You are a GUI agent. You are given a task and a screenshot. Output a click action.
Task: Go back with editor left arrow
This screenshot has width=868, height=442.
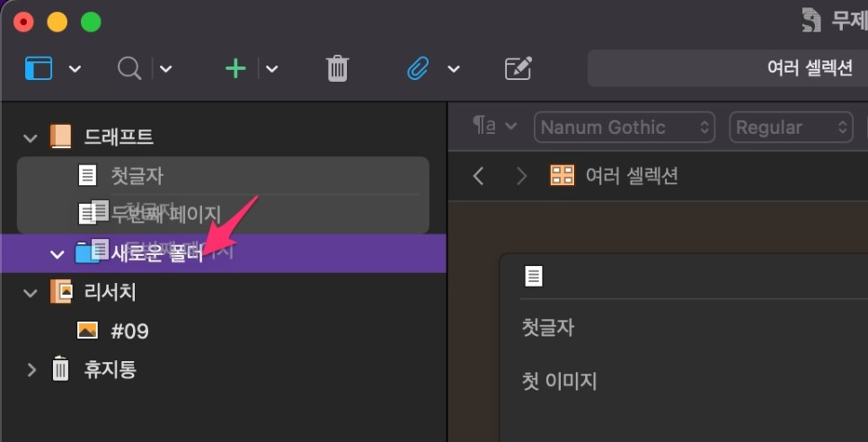point(479,176)
